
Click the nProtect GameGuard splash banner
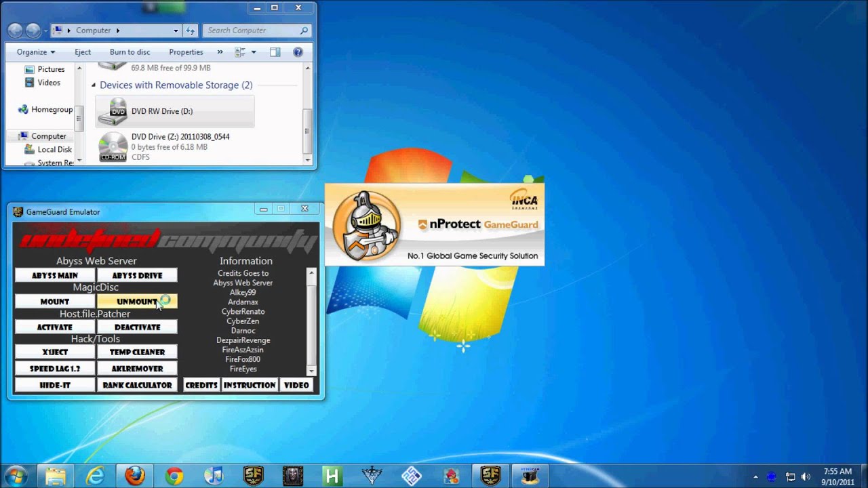pos(434,224)
